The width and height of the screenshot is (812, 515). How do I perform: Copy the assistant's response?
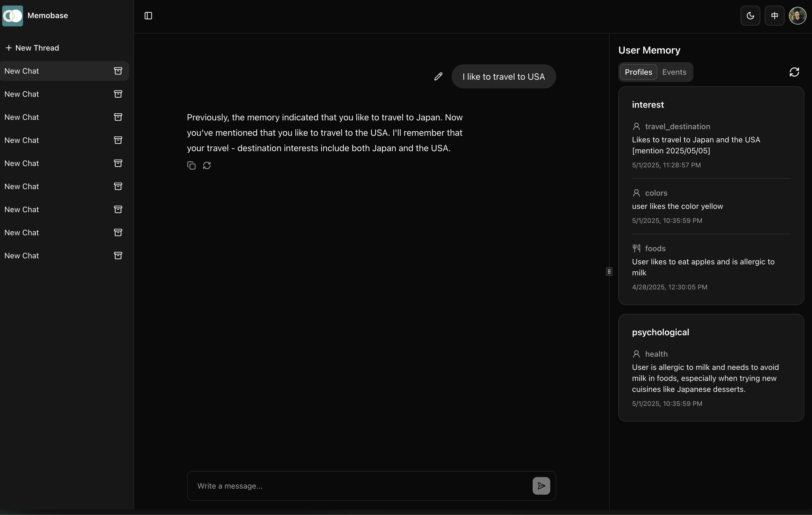coord(191,166)
